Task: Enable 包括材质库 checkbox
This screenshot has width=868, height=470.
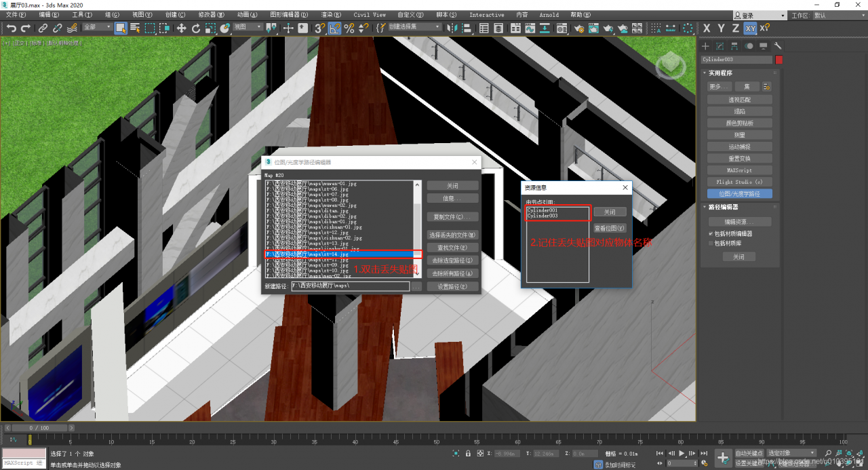Action: (x=711, y=243)
